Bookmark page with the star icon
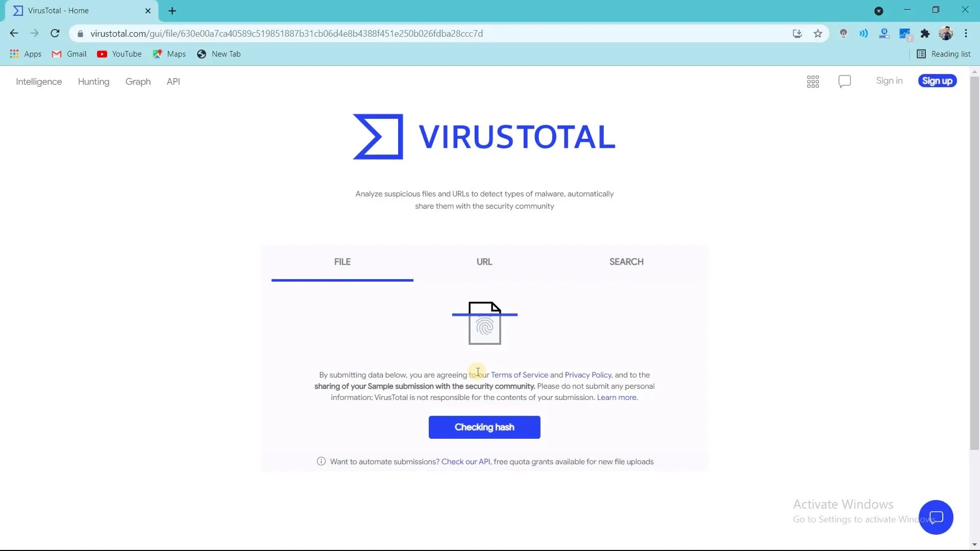 click(x=818, y=34)
